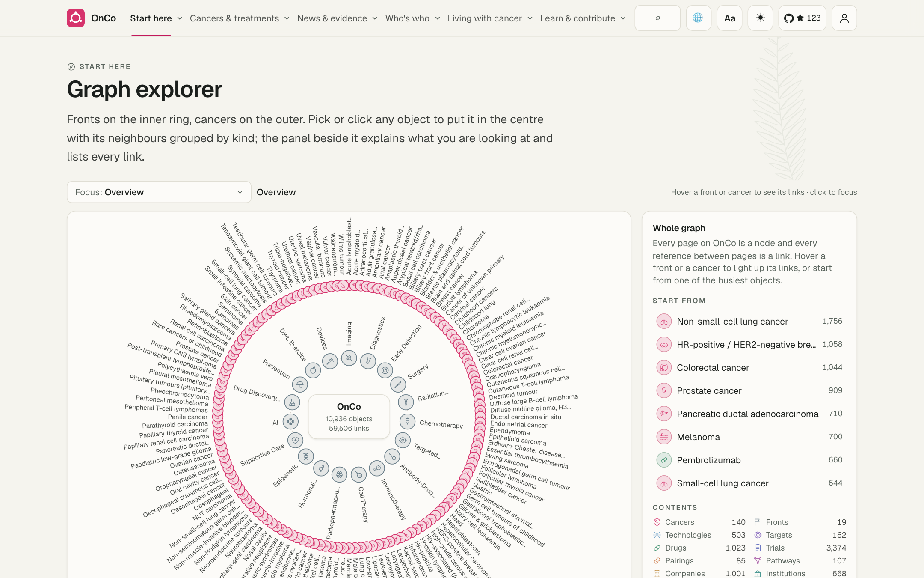Select the Targeted crosshair node
Viewport: 924px width, 578px height.
(403, 440)
